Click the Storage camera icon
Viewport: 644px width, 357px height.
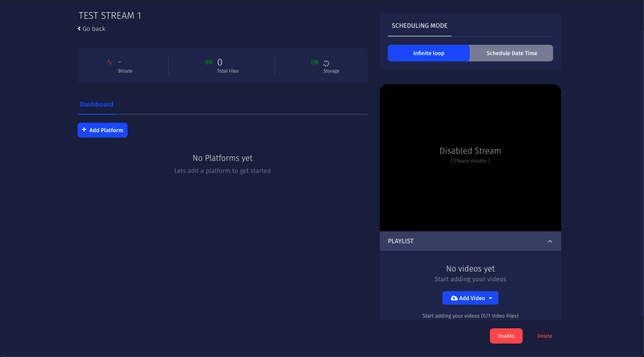(315, 62)
